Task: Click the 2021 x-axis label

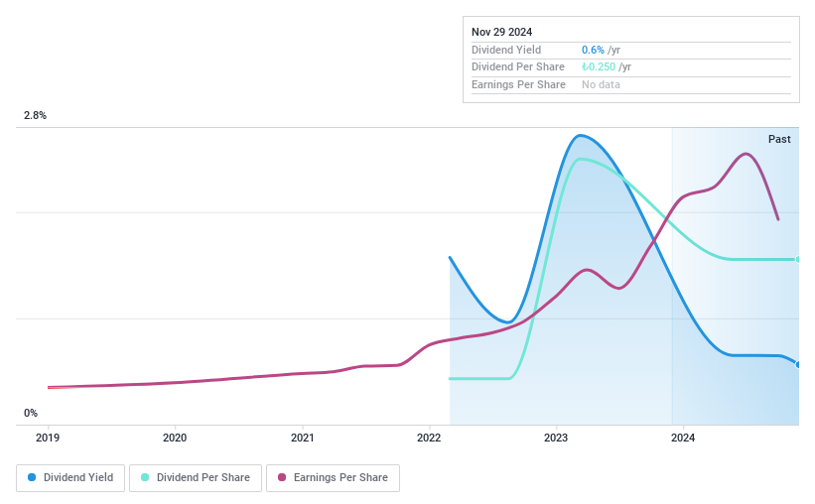Action: click(302, 437)
